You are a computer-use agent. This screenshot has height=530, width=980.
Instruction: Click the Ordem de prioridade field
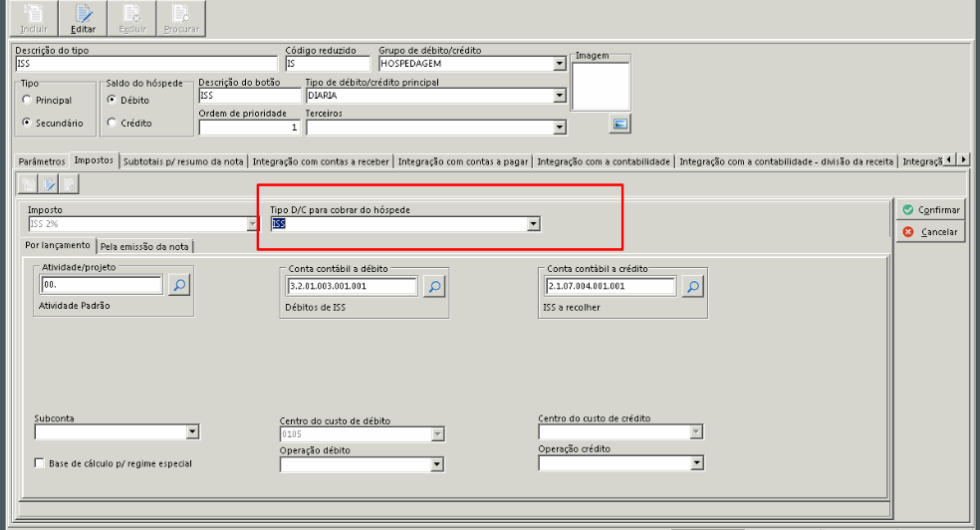coord(250,128)
